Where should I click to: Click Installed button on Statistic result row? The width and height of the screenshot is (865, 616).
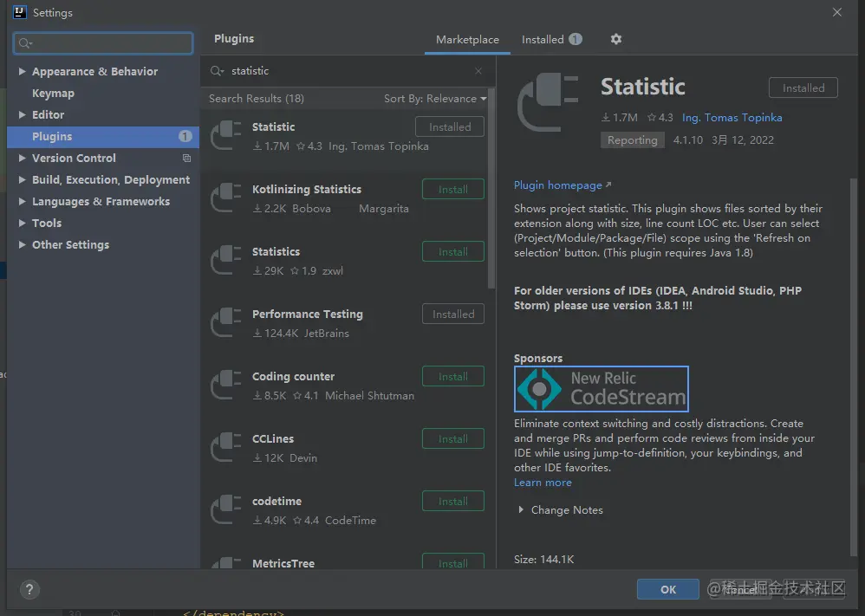450,126
